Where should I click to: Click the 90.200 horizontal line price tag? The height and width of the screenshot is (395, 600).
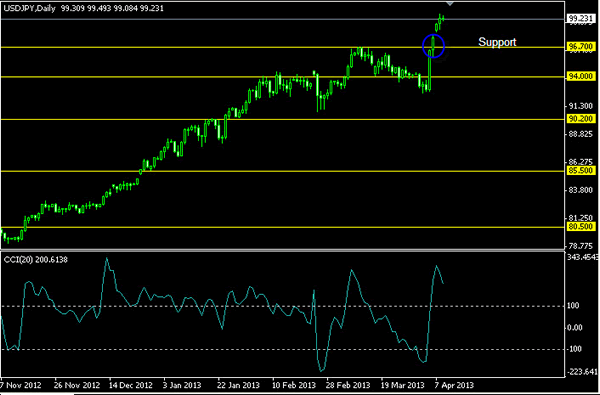tap(581, 119)
